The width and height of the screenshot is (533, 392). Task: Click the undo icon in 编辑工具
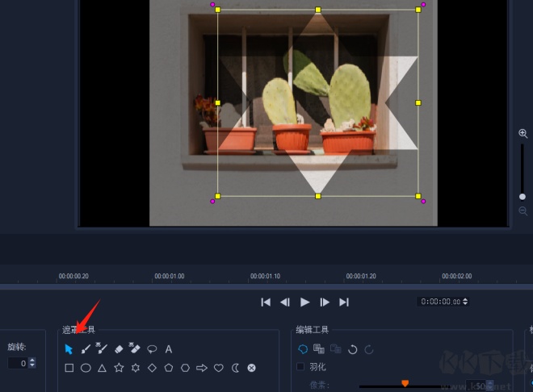352,349
